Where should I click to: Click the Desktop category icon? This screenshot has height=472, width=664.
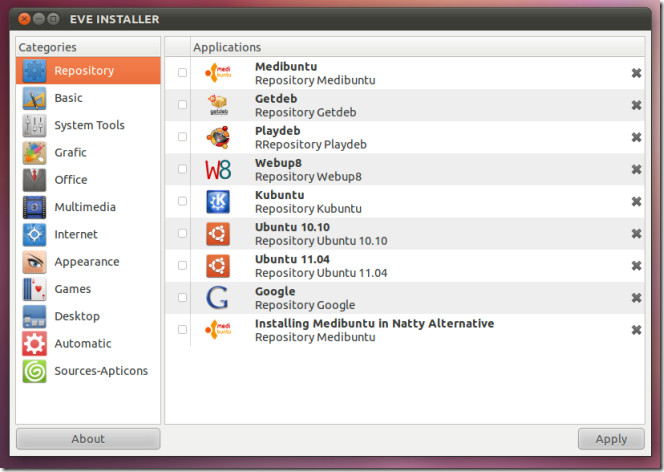pyautogui.click(x=34, y=316)
